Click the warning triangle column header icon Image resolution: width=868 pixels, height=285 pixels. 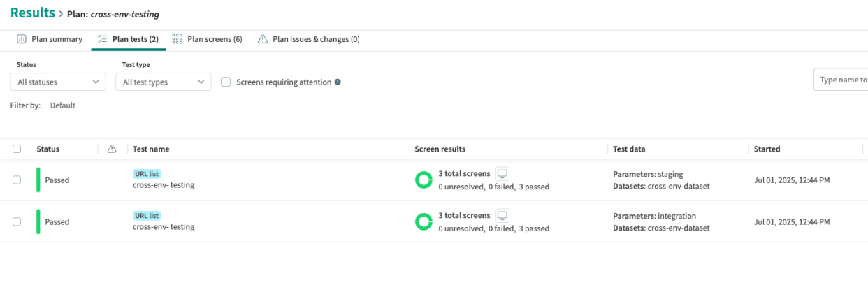tap(112, 149)
